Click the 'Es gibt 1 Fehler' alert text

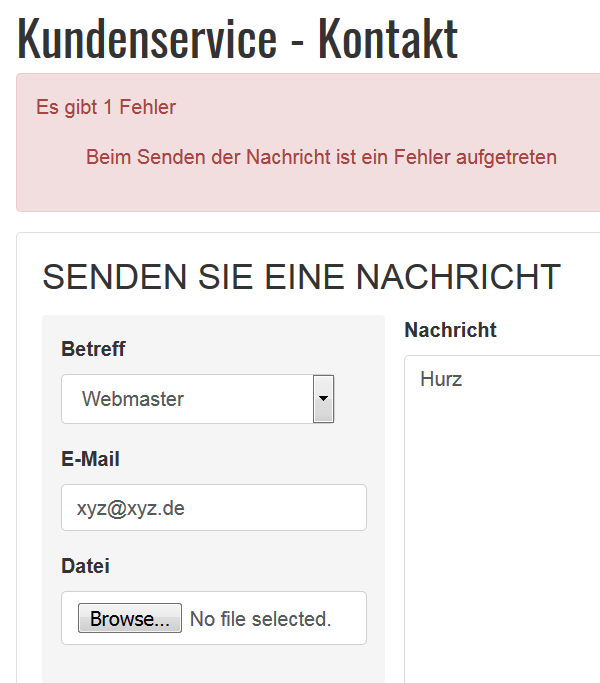(x=106, y=107)
